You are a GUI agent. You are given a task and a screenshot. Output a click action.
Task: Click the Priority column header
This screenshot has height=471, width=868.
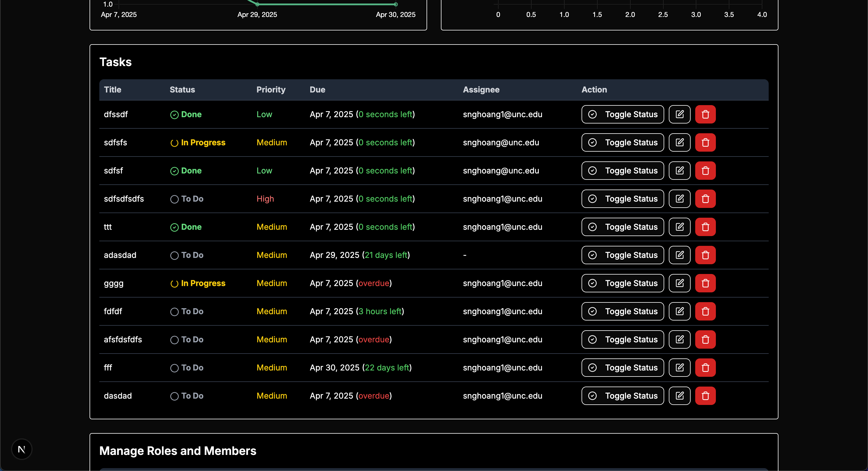[271, 90]
